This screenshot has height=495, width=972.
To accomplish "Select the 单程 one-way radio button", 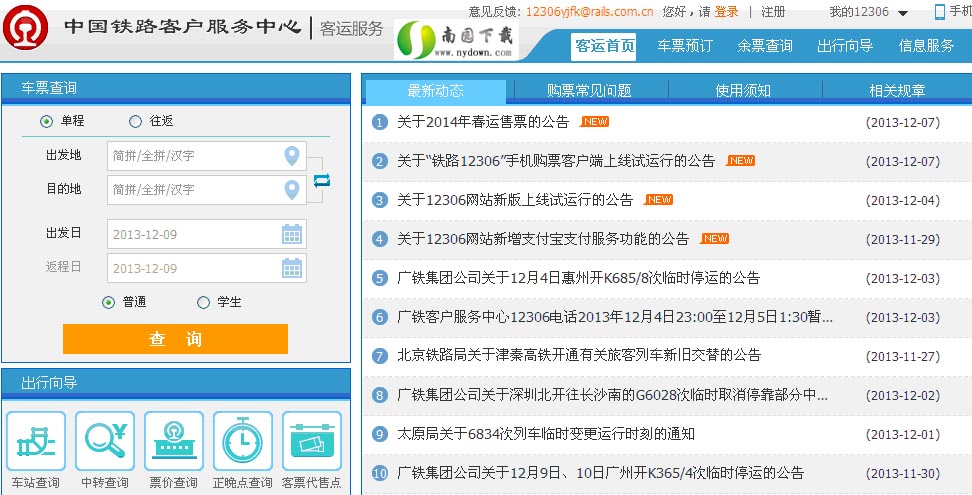I will pyautogui.click(x=46, y=121).
